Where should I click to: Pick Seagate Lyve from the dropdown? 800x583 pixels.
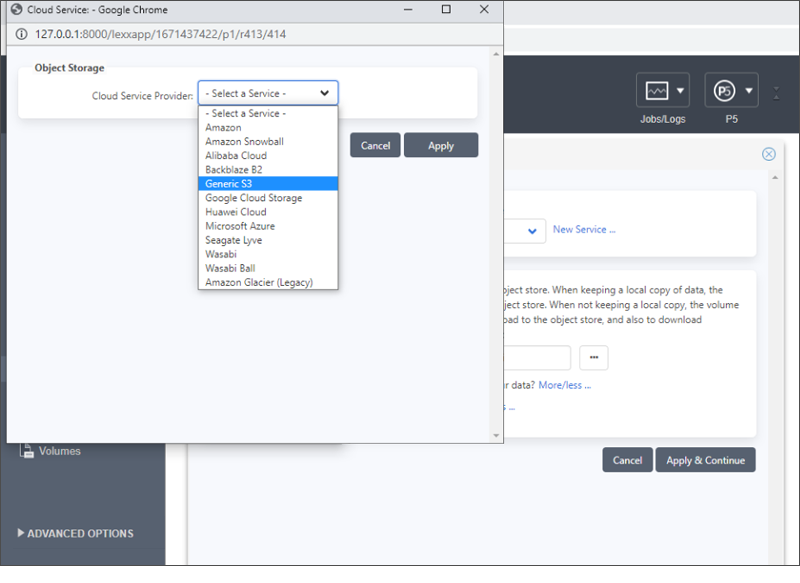268,240
